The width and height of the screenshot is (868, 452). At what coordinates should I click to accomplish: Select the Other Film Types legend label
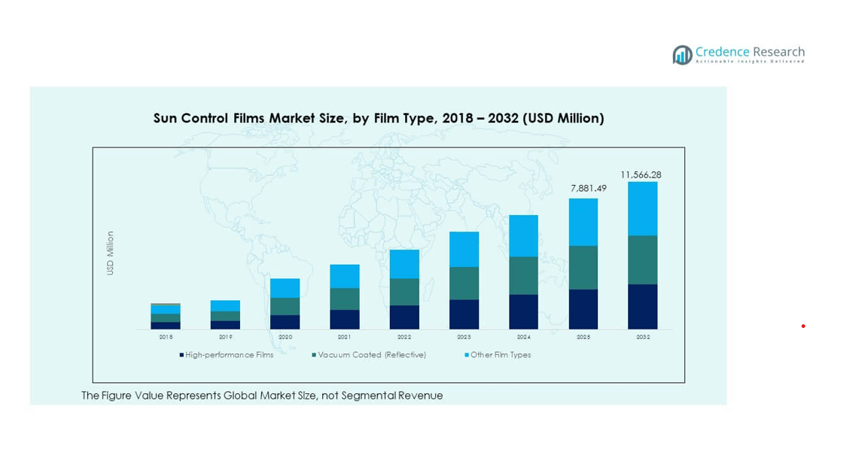(x=501, y=355)
